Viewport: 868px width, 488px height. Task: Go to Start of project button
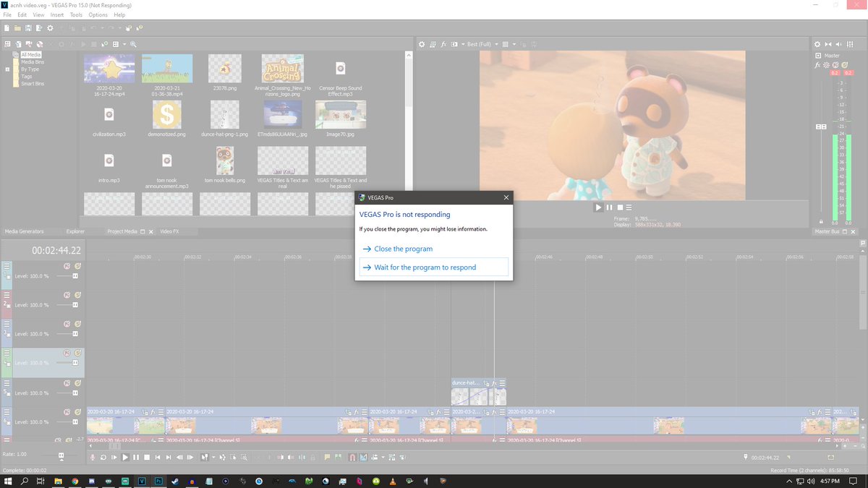coord(158,458)
